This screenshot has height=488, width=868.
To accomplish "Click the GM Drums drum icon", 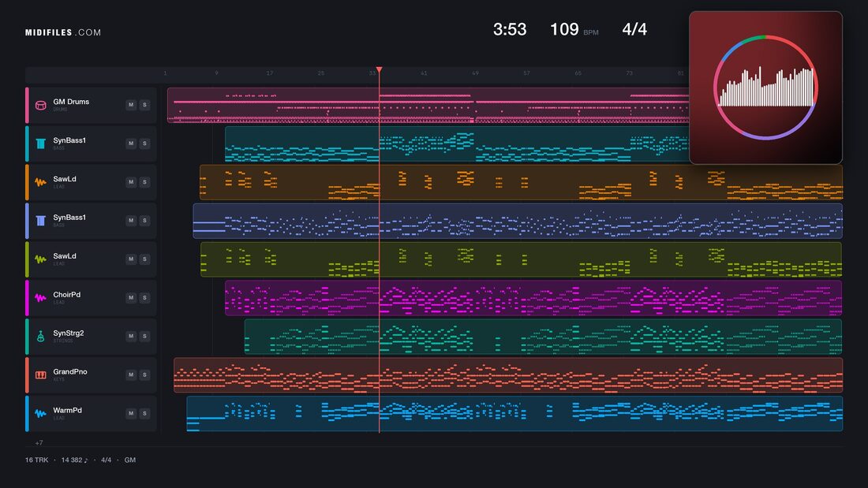I will (40, 105).
